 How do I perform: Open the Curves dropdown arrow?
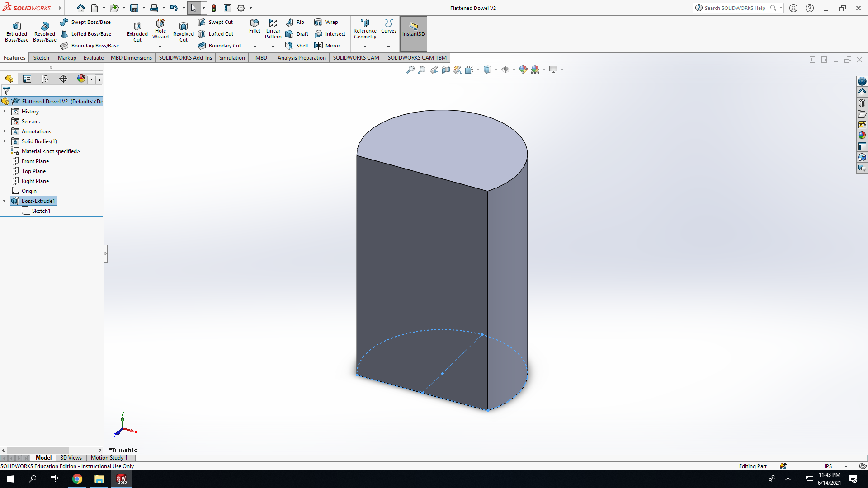click(x=388, y=47)
